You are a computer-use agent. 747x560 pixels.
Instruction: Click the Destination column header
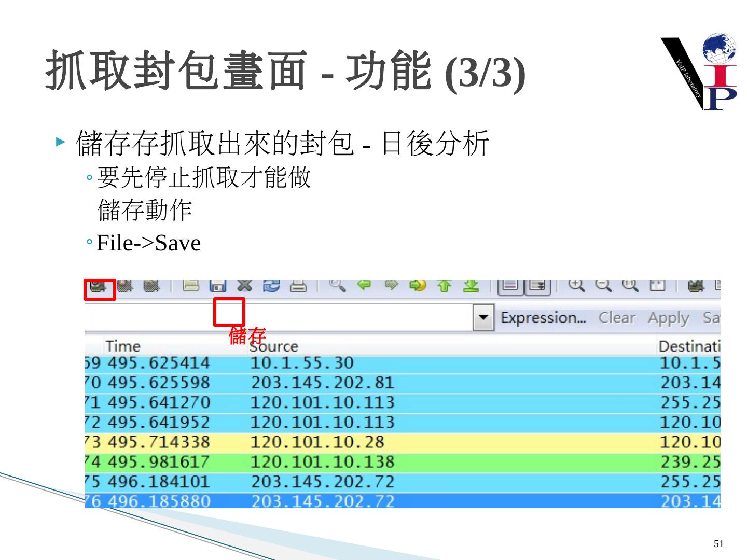pos(689,346)
